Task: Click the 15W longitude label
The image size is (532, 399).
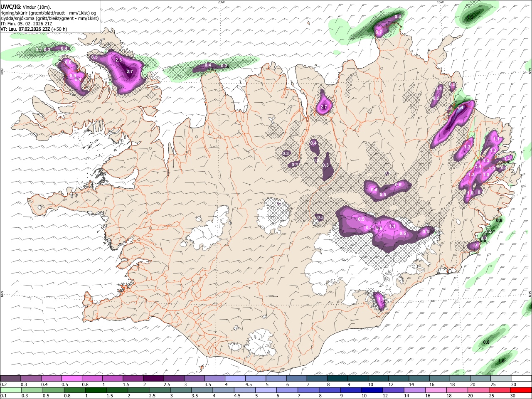Action: point(440,2)
